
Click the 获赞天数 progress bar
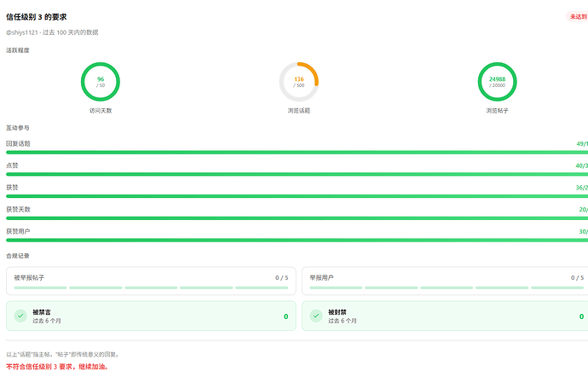pos(297,218)
